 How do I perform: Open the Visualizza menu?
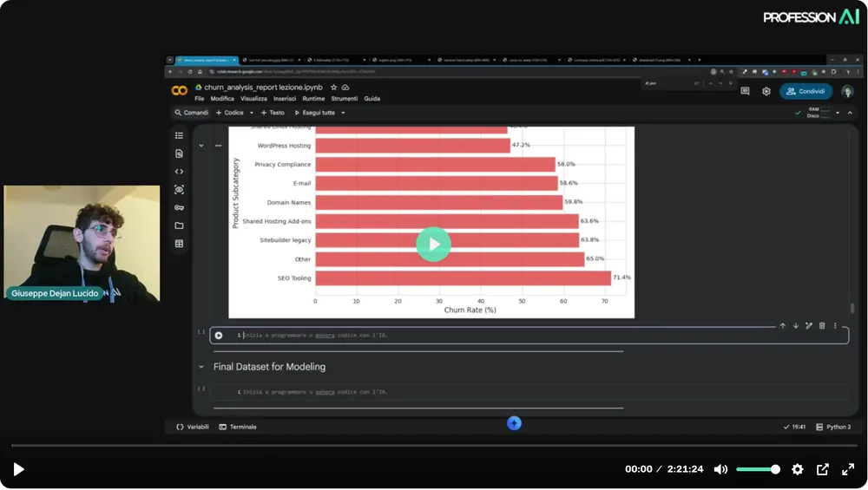[x=253, y=99]
